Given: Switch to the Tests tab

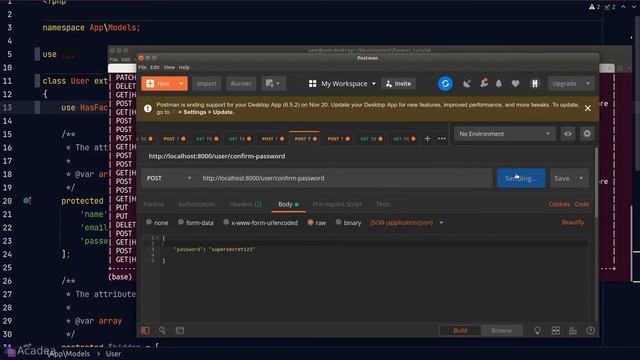Looking at the screenshot, I should click(383, 204).
